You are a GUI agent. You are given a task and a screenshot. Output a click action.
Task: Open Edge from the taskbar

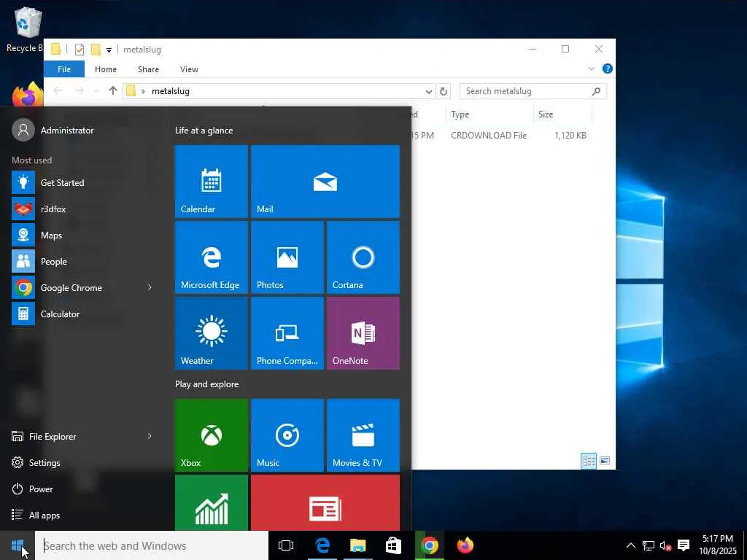[322, 545]
